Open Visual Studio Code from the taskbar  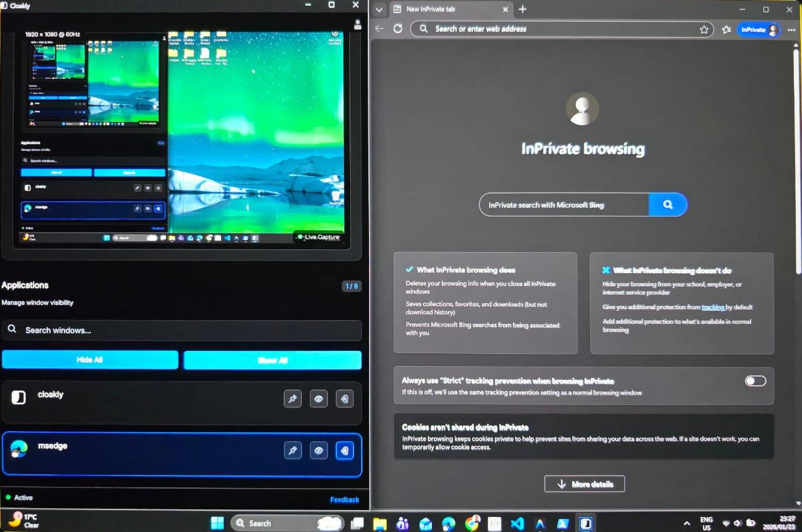(517, 523)
